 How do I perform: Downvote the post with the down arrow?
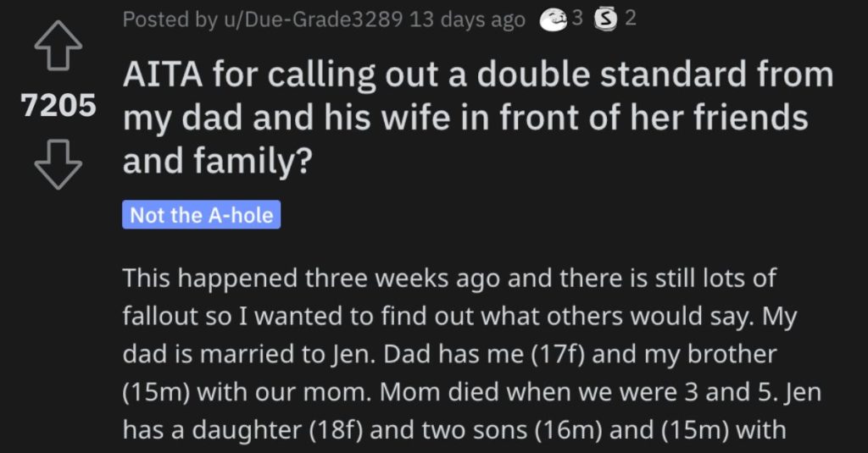click(58, 165)
